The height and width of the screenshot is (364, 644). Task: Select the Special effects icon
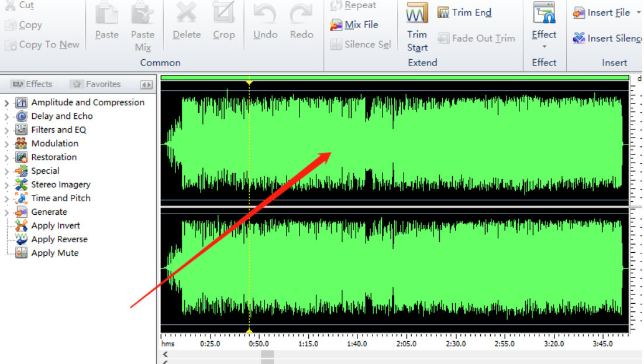[x=22, y=170]
